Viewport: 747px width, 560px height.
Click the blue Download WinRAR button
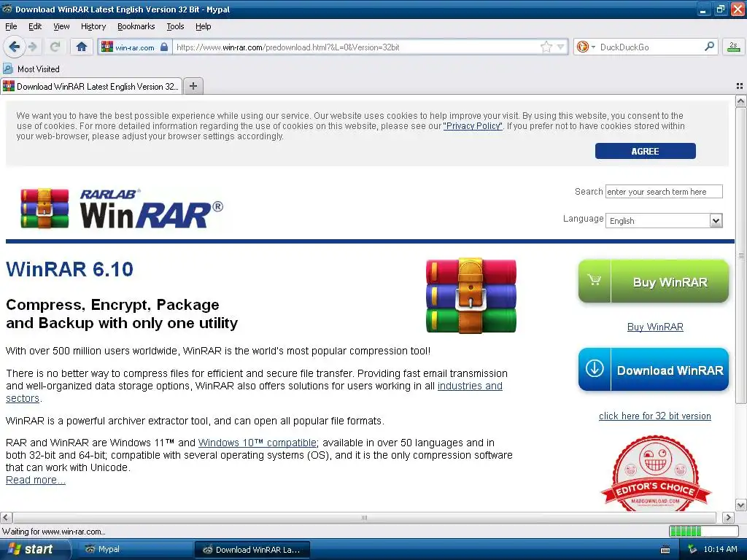tap(653, 370)
